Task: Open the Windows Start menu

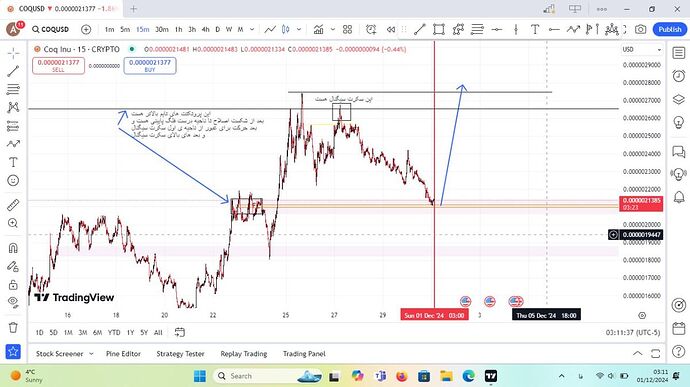Action: point(200,376)
